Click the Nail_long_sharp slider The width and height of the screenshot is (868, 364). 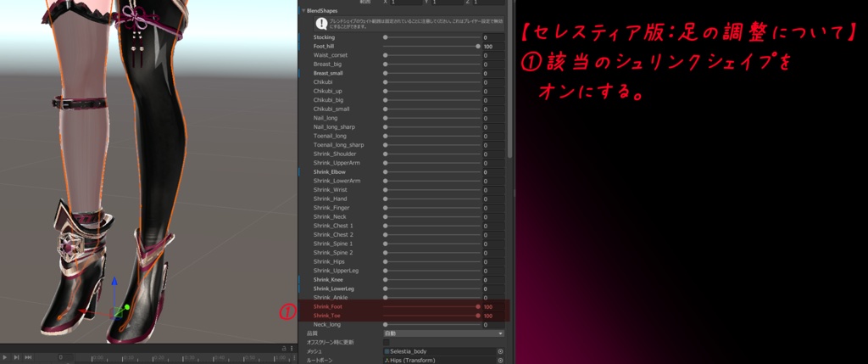[431, 127]
